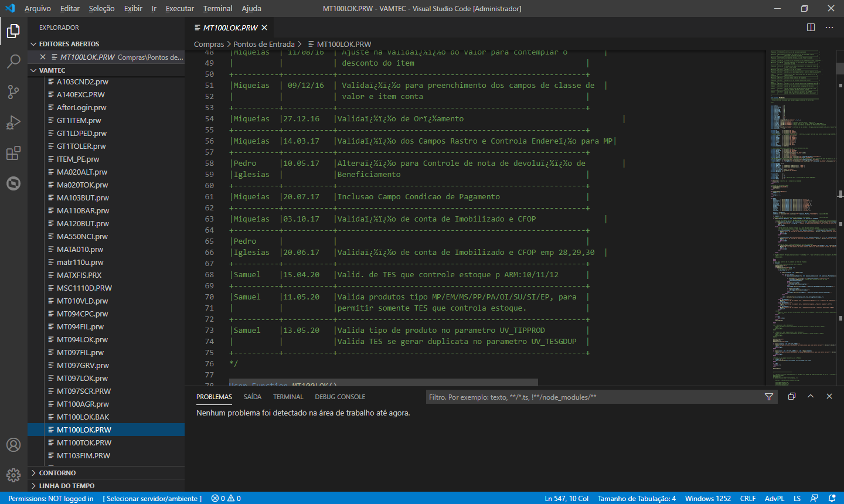844x504 pixels.
Task: Switch to the DEBUG CONSOLE tab
Action: pos(340,397)
